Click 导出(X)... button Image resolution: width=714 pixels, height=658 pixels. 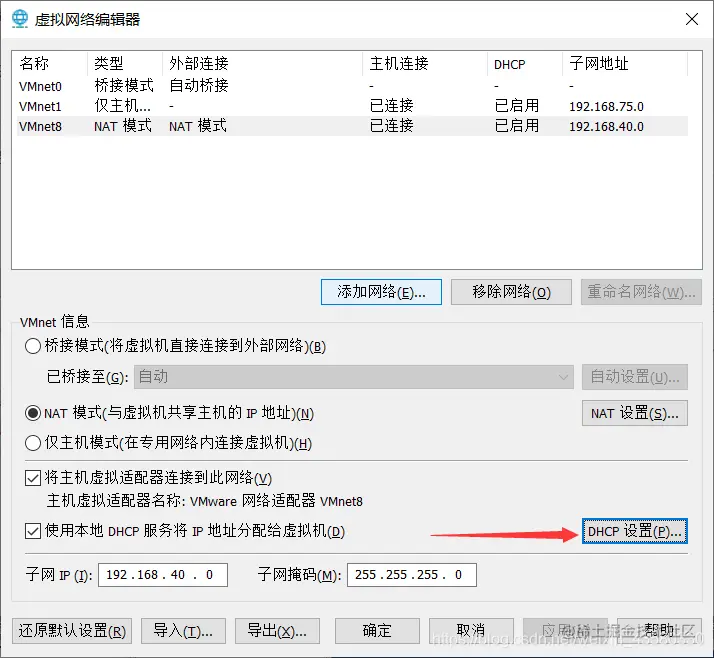click(x=277, y=631)
